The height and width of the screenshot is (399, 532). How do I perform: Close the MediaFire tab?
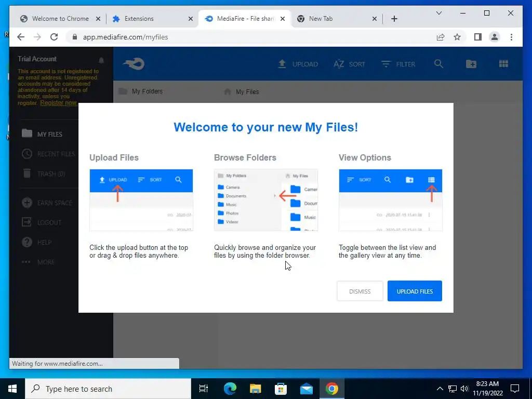tap(282, 19)
